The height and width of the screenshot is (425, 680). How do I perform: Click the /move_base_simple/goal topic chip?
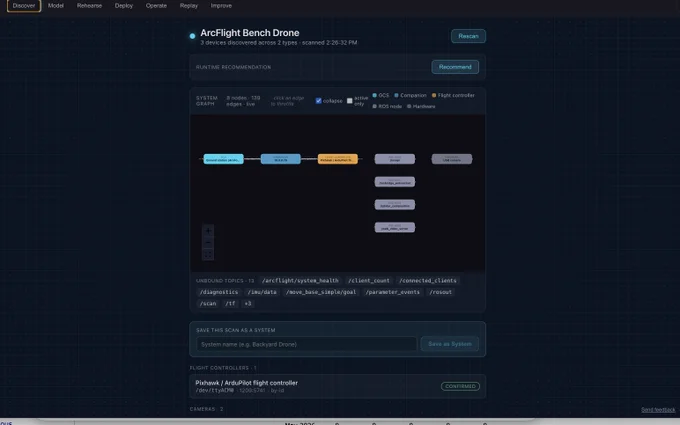coord(321,292)
